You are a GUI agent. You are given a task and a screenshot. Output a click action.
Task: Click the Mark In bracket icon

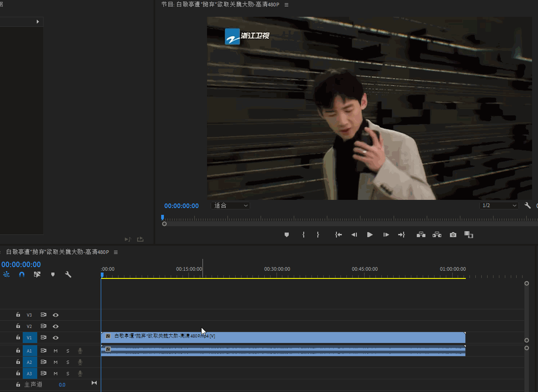point(303,235)
